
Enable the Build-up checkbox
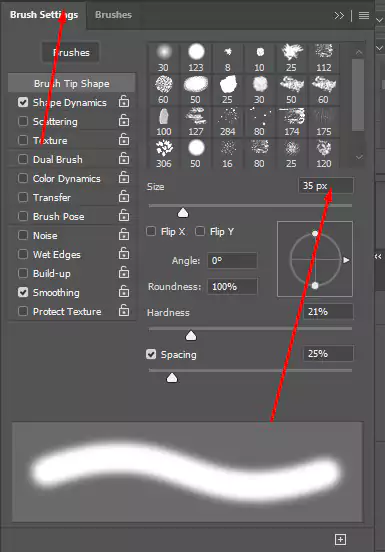[23, 273]
